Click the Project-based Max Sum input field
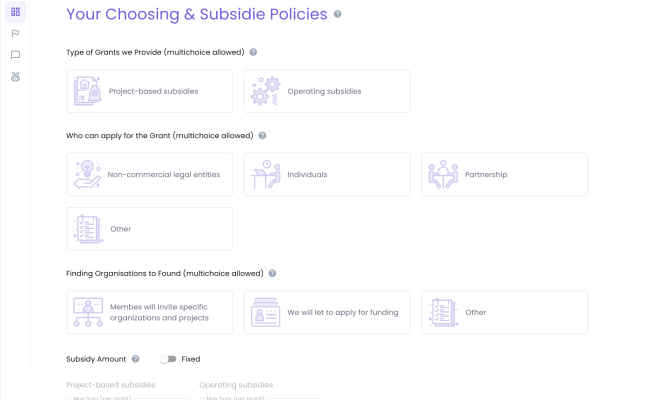This screenshot has width=650, height=400. [127, 398]
